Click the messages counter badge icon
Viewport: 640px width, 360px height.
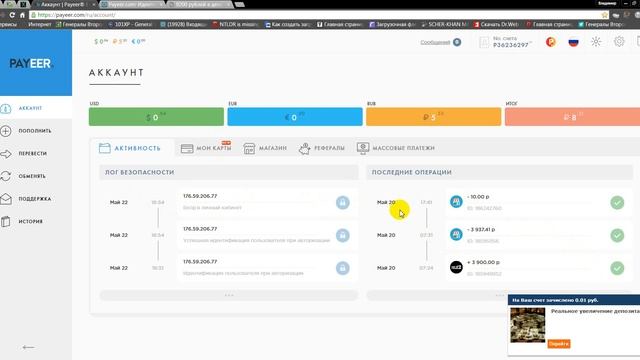[457, 42]
